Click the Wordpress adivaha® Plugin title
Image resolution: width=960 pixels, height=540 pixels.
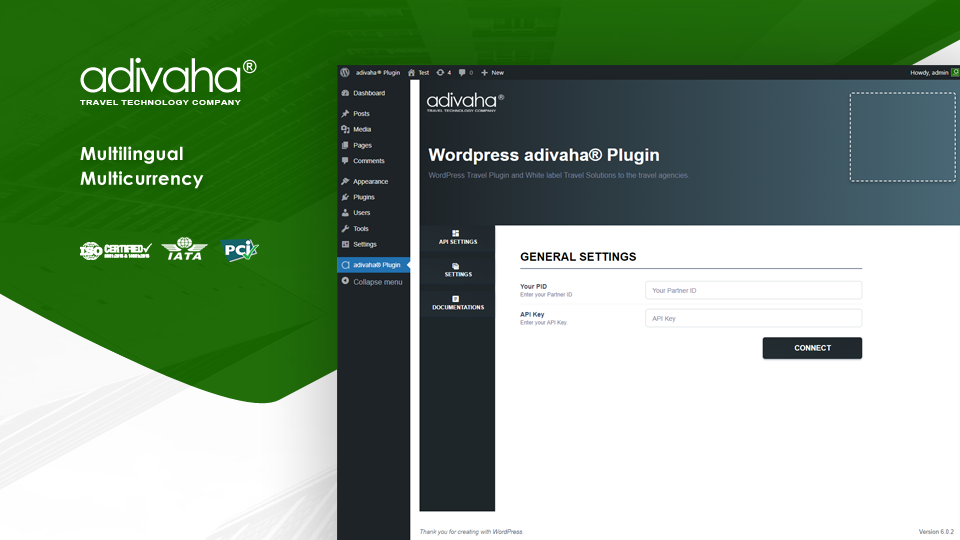(x=544, y=155)
